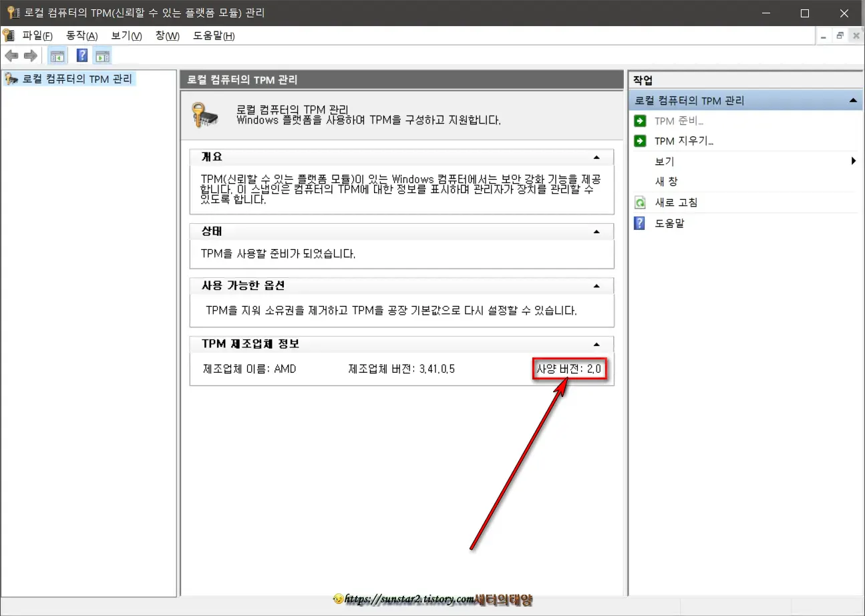The image size is (865, 616).
Task: Click the green TPM 지우기 action icon
Action: coord(640,140)
